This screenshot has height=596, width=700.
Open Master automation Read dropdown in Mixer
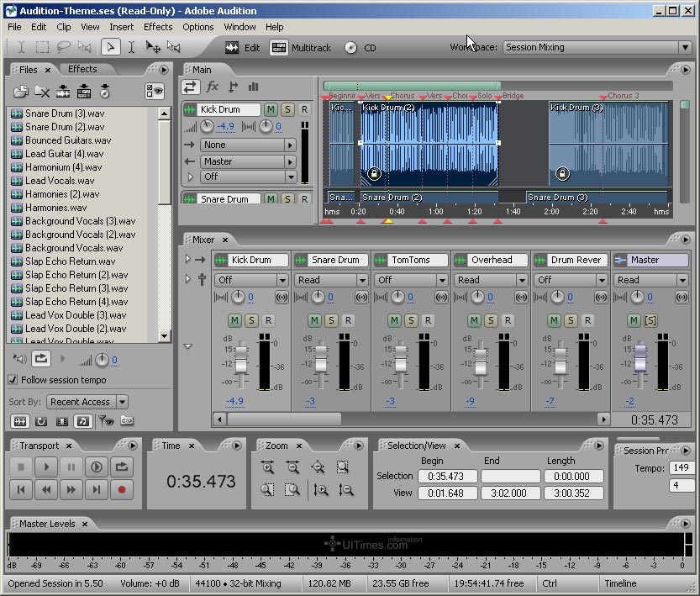click(x=650, y=280)
